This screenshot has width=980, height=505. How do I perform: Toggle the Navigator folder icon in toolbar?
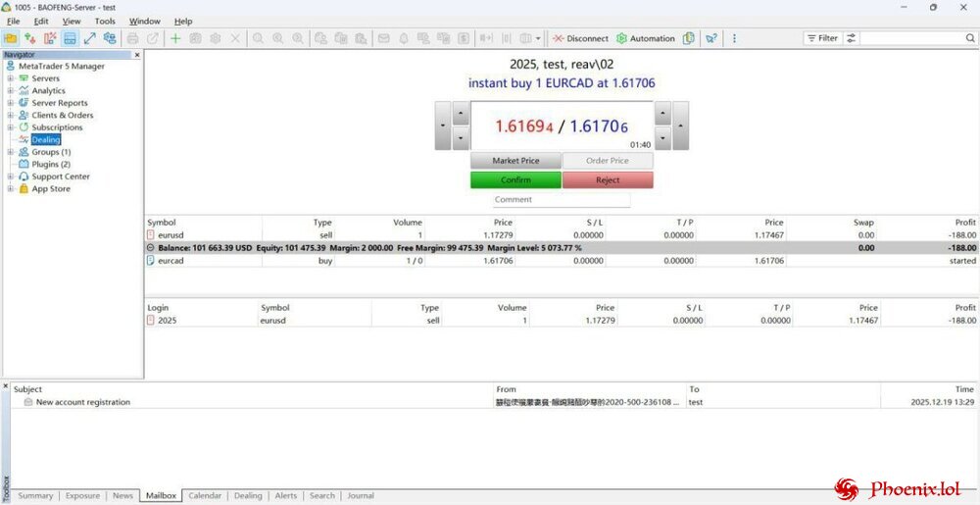coord(10,38)
